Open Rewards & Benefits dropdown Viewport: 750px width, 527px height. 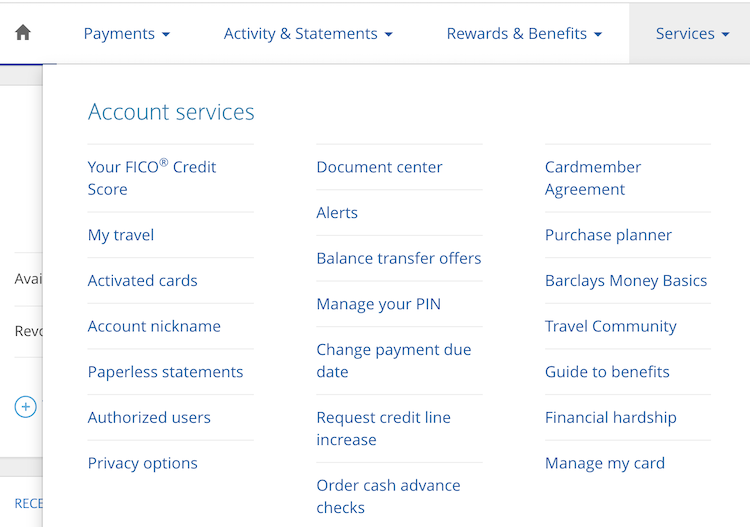click(524, 33)
